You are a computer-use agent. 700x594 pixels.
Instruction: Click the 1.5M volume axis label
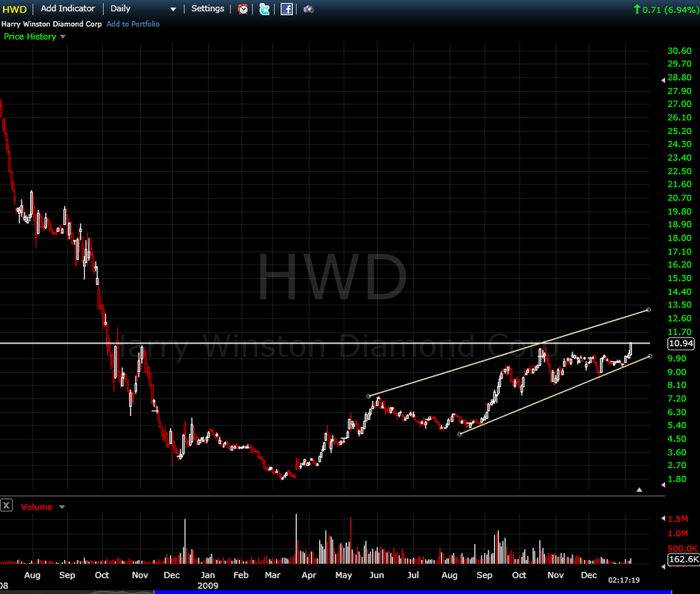678,519
